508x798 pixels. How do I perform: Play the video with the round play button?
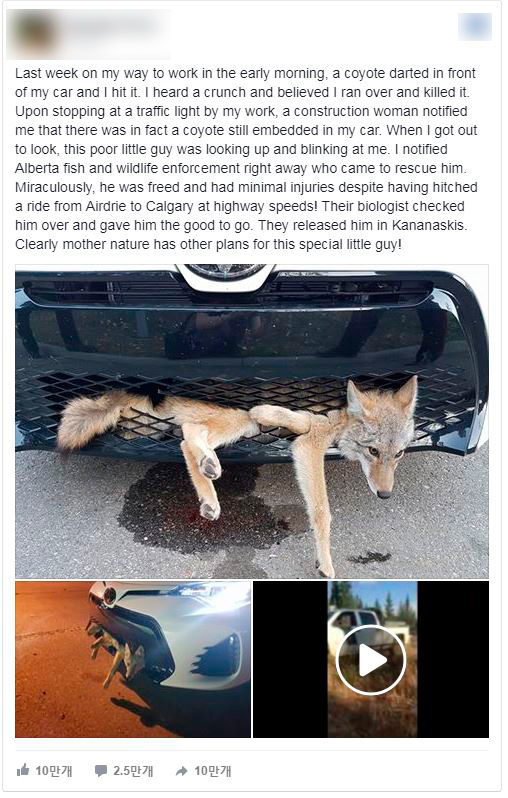pos(371,660)
